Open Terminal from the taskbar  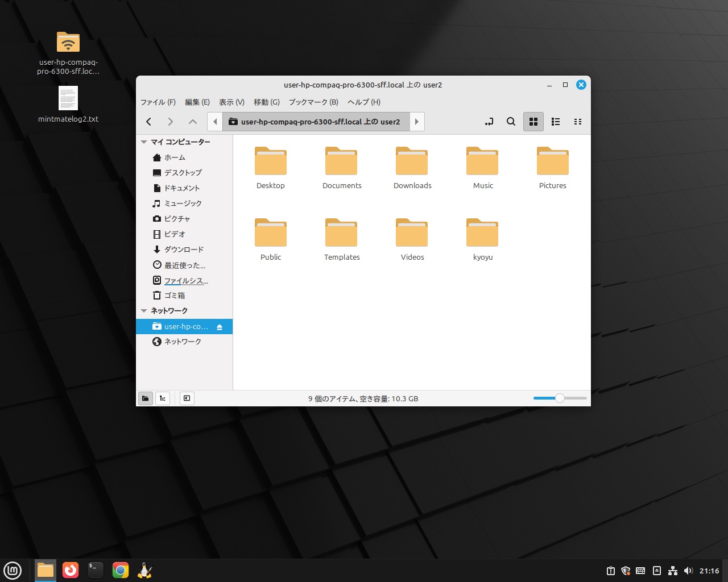click(x=95, y=570)
